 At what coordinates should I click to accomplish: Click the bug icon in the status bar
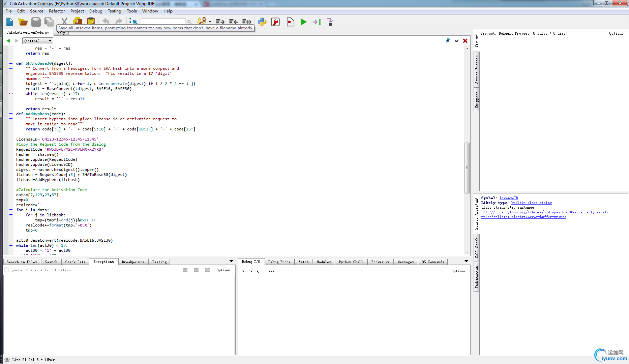(7, 360)
